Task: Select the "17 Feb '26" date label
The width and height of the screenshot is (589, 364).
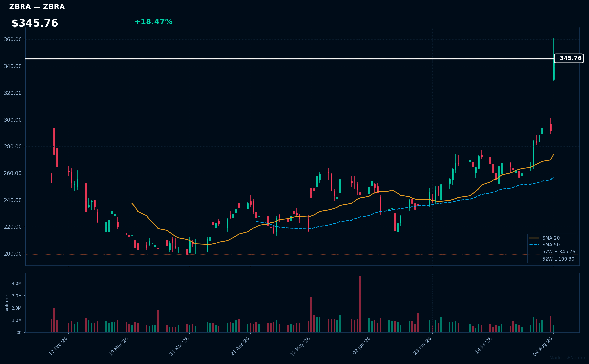Action: point(58,346)
